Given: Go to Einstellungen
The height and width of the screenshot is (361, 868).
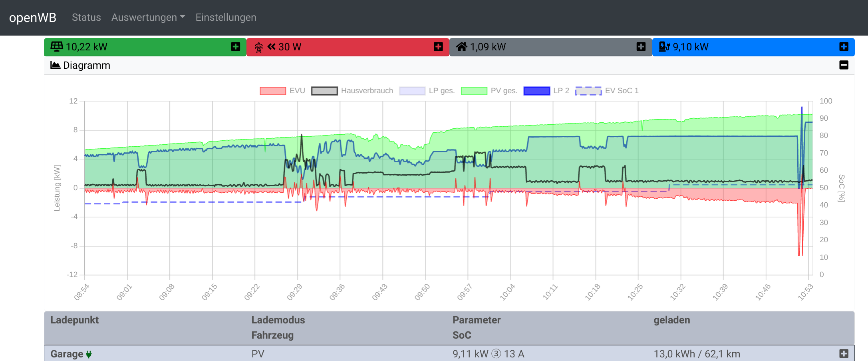Looking at the screenshot, I should click(x=226, y=18).
